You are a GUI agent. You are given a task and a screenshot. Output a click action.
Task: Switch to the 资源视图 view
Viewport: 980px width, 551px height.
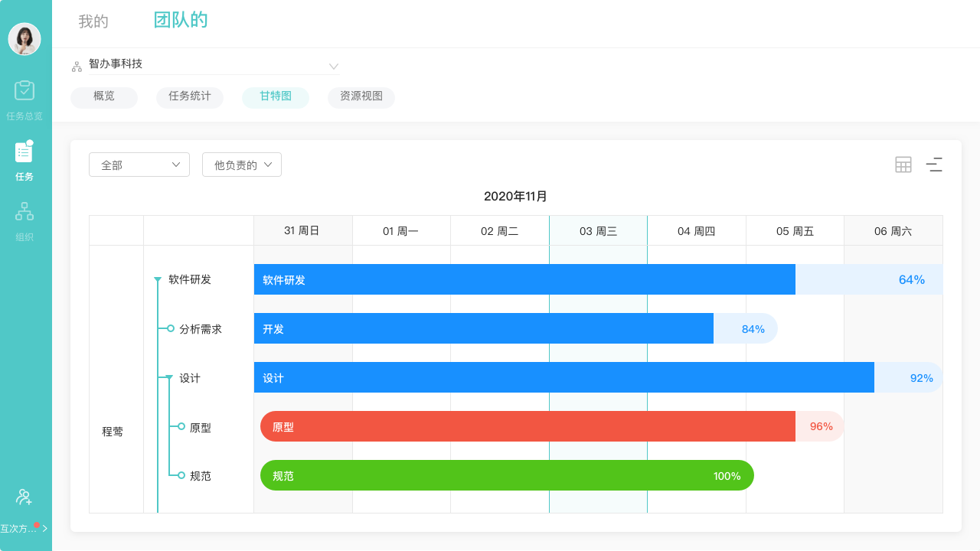coord(361,97)
